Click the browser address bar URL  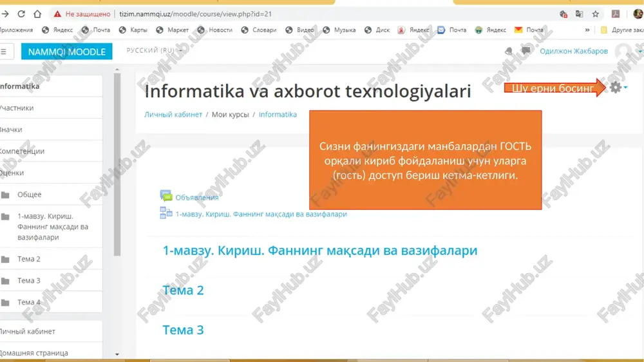[x=196, y=14]
